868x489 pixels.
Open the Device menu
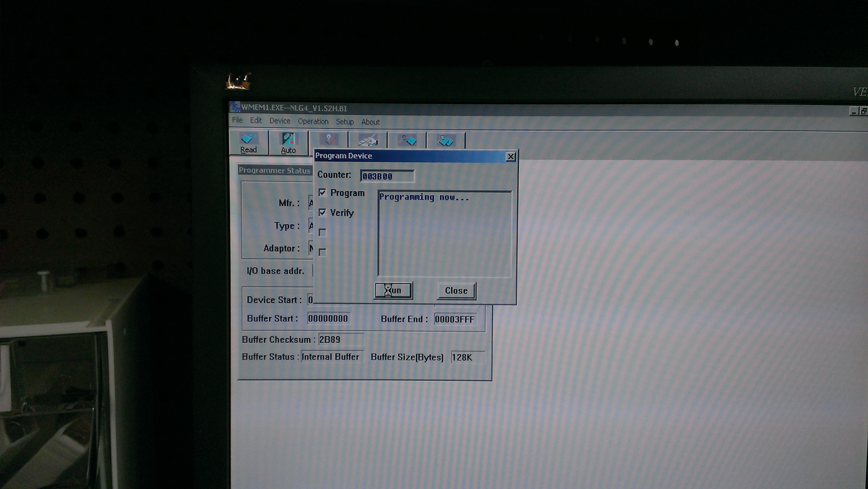click(279, 121)
